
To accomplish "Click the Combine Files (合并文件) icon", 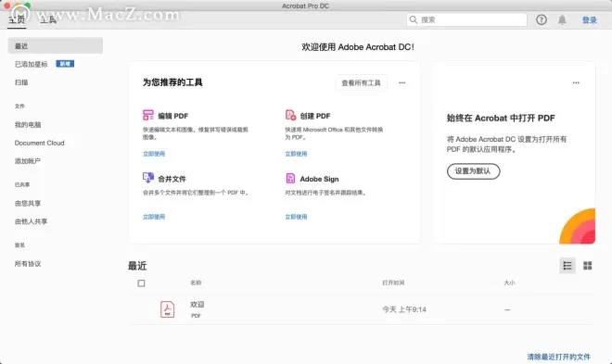I will click(148, 178).
